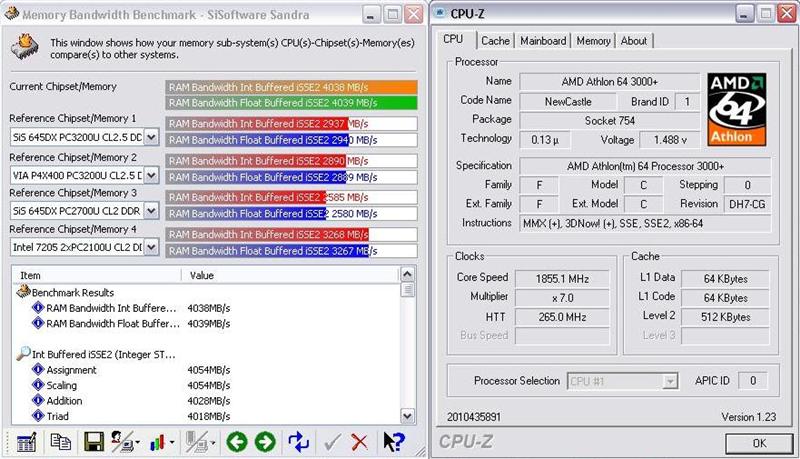Open the Reference Chipset/Memory 1 dropdown
The width and height of the screenshot is (800, 459).
click(151, 137)
